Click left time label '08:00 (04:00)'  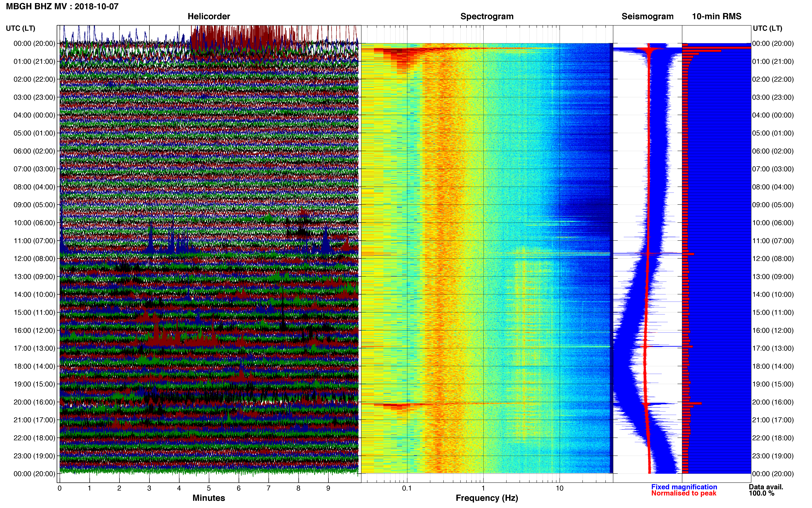point(34,187)
